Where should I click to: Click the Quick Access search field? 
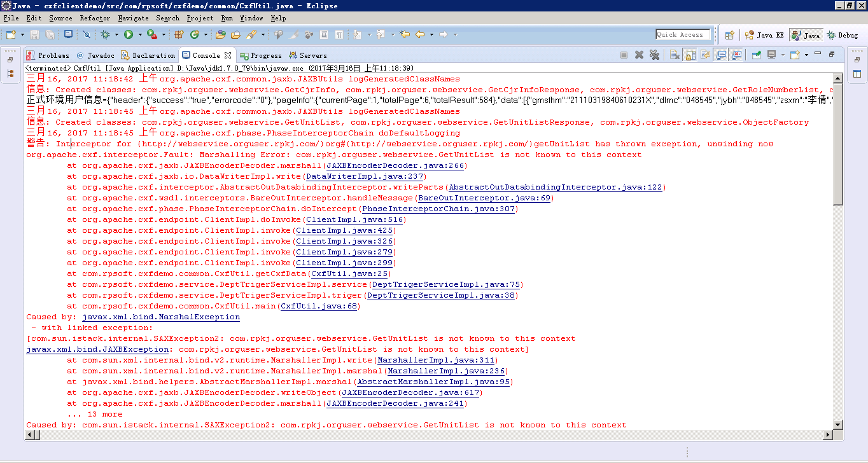click(683, 34)
